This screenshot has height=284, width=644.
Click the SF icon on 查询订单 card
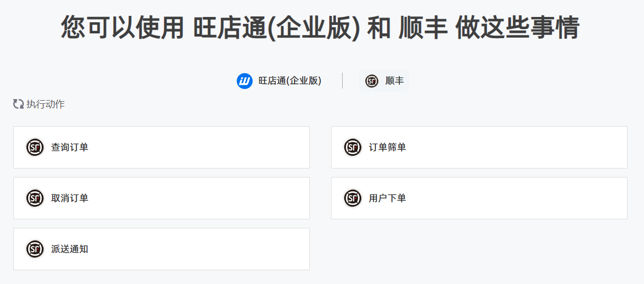(x=35, y=147)
